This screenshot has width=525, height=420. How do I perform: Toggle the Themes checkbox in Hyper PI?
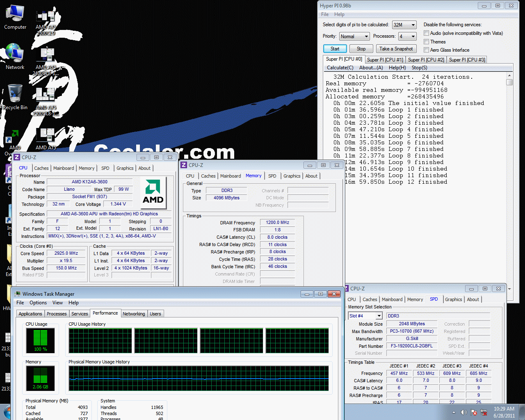426,42
